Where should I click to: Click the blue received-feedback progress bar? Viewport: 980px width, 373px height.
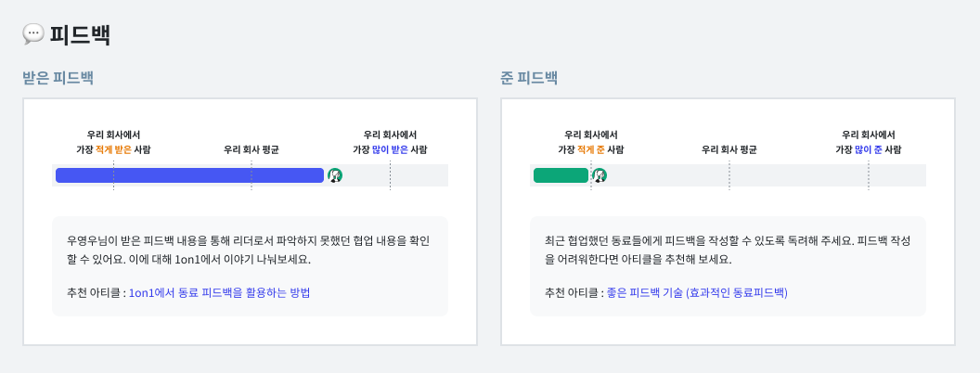point(189,175)
